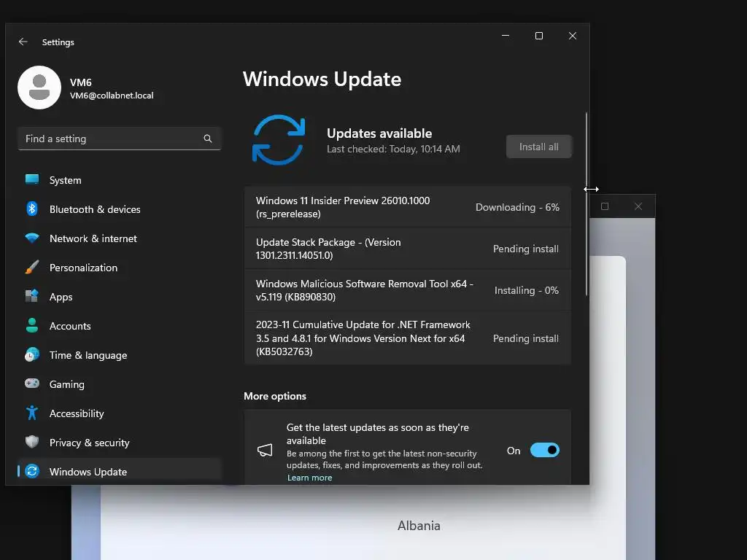The image size is (747, 560).
Task: Select Windows Update in the sidebar
Action: click(120, 472)
